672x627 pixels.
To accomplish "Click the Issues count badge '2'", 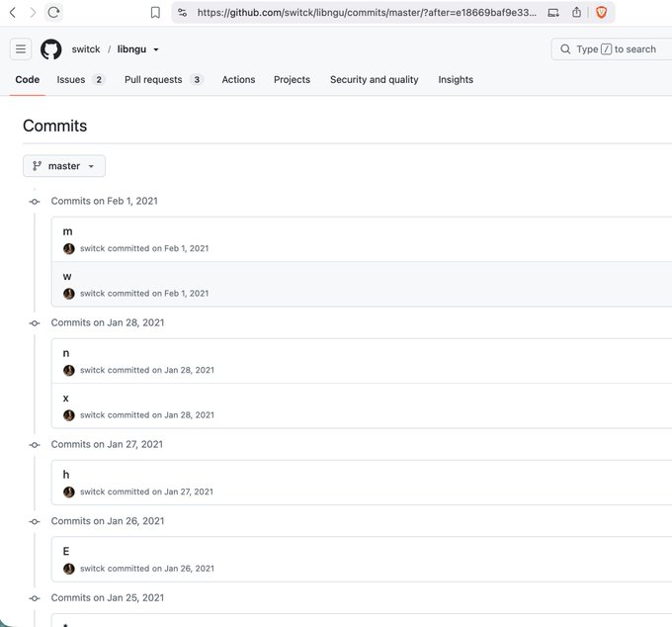I will tap(99, 80).
